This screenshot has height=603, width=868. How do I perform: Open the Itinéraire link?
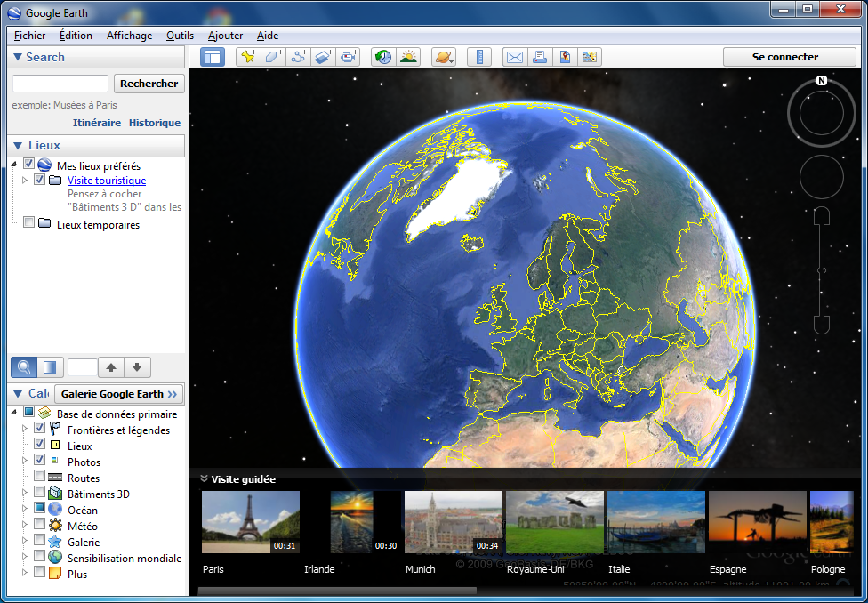click(x=97, y=123)
